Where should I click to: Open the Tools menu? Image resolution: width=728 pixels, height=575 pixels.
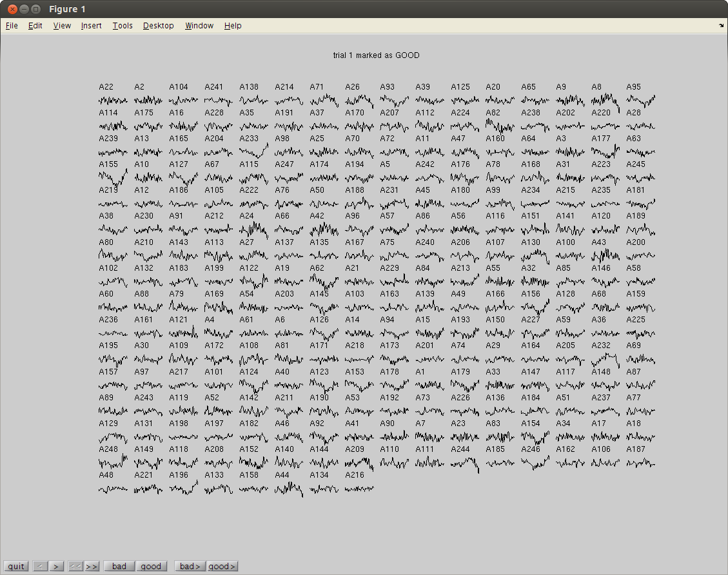click(122, 26)
